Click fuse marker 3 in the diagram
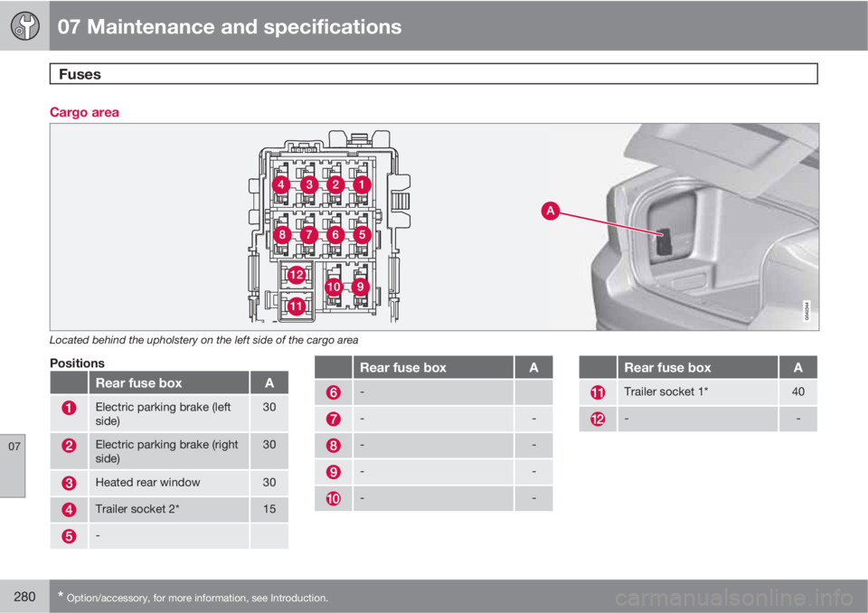 click(x=309, y=184)
